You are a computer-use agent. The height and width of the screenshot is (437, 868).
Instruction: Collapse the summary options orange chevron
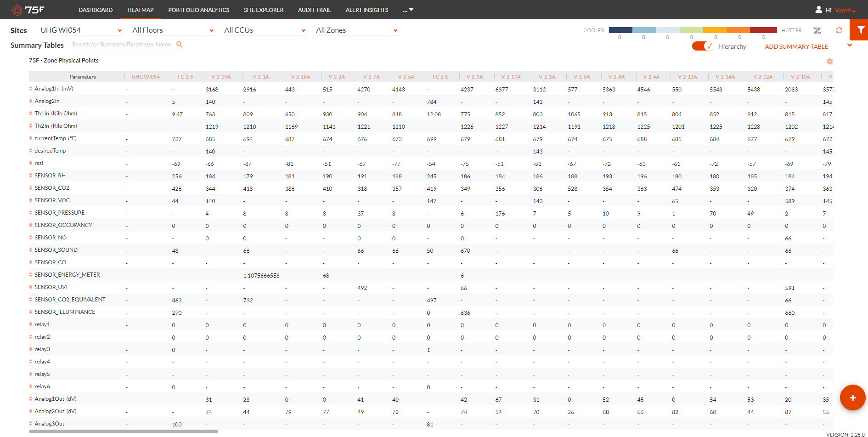pyautogui.click(x=850, y=45)
